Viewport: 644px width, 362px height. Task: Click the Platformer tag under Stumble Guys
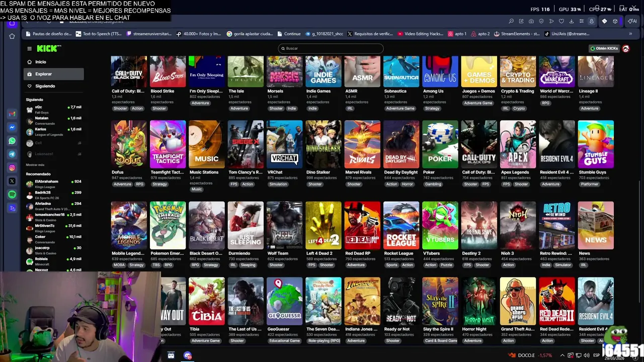[590, 184]
